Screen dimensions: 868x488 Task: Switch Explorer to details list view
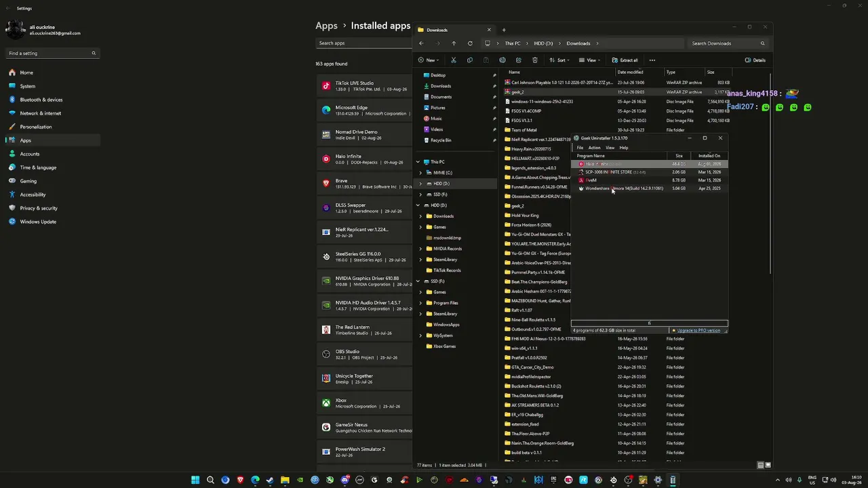click(760, 465)
